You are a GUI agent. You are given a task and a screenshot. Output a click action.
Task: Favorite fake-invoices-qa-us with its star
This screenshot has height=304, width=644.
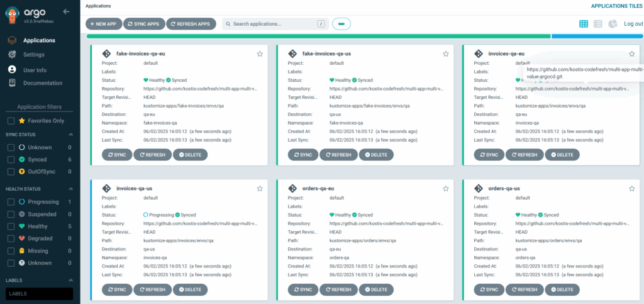coord(446,54)
